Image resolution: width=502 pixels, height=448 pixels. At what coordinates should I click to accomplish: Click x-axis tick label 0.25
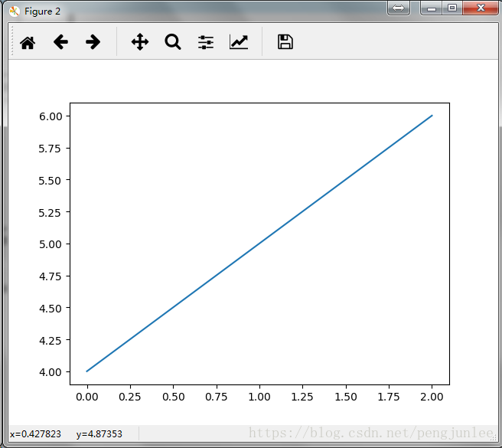130,397
